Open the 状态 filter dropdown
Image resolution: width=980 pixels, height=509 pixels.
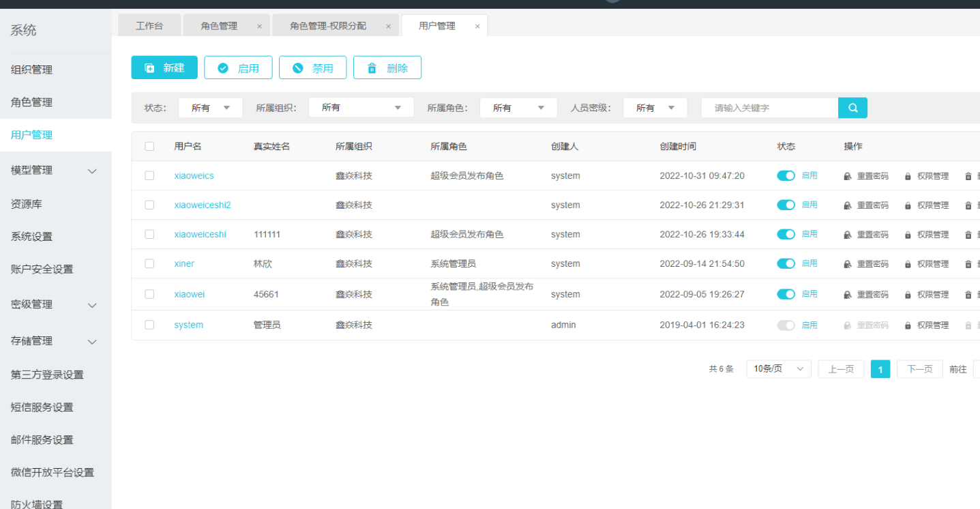pos(210,108)
